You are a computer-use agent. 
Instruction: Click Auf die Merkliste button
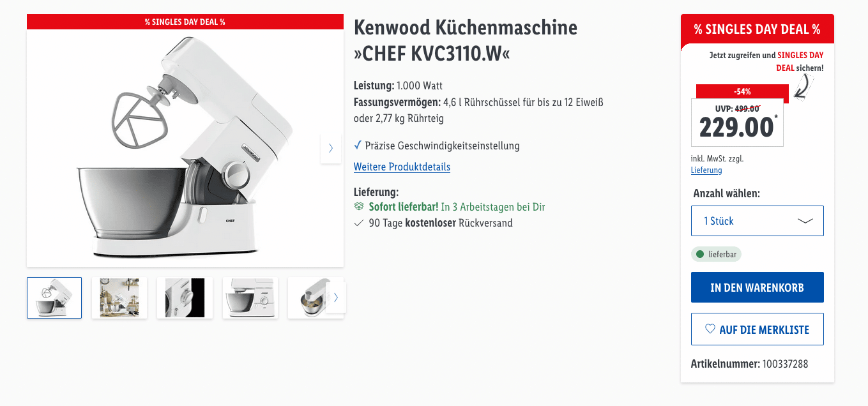[758, 329]
